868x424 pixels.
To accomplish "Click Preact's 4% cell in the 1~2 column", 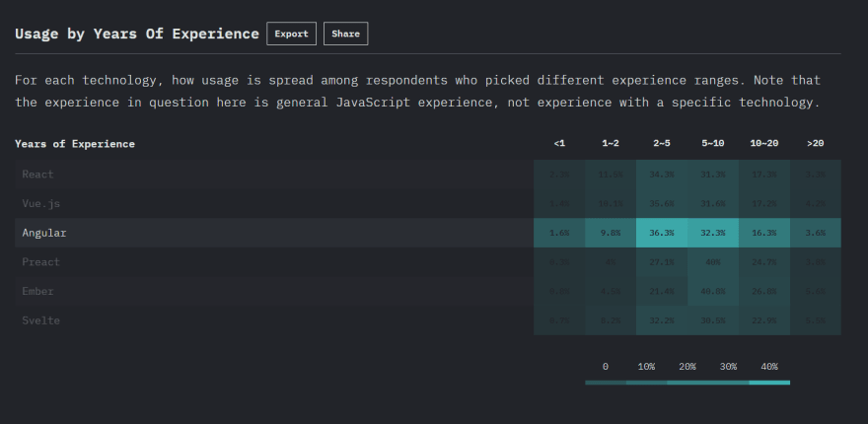I will pyautogui.click(x=610, y=262).
